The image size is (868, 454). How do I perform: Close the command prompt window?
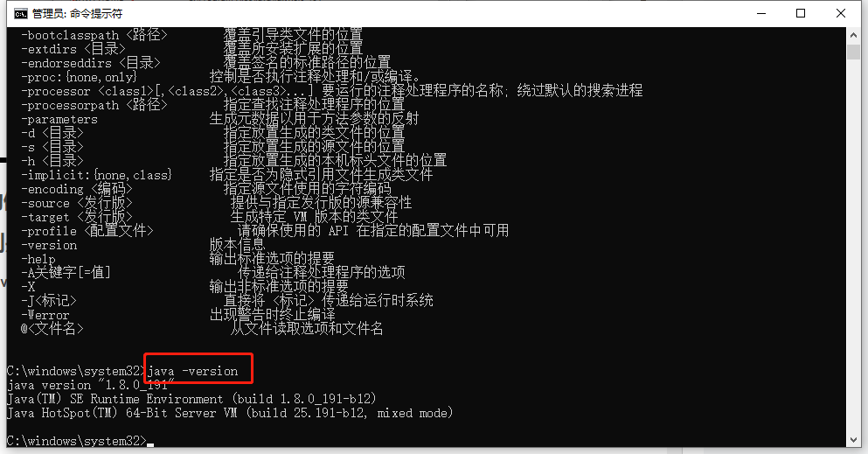840,13
